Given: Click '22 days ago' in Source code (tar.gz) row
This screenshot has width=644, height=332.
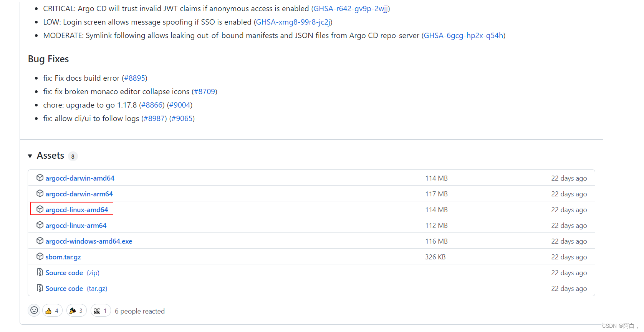Looking at the screenshot, I should coord(569,289).
